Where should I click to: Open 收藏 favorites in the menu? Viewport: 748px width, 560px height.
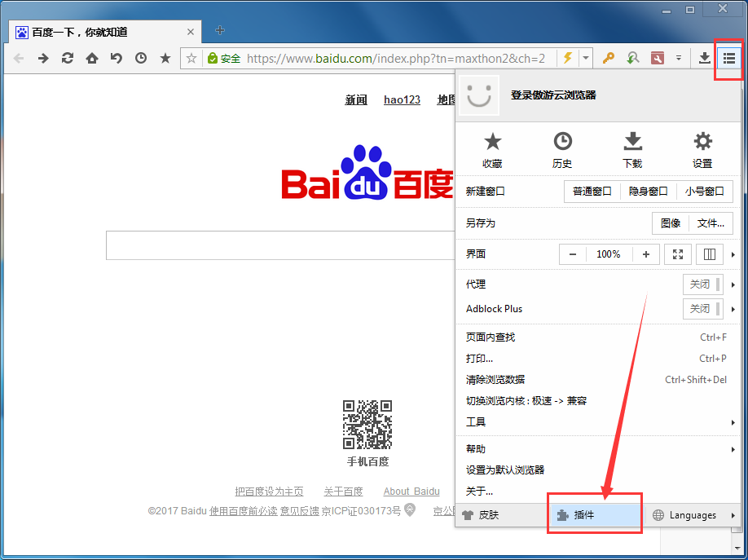pyautogui.click(x=492, y=150)
